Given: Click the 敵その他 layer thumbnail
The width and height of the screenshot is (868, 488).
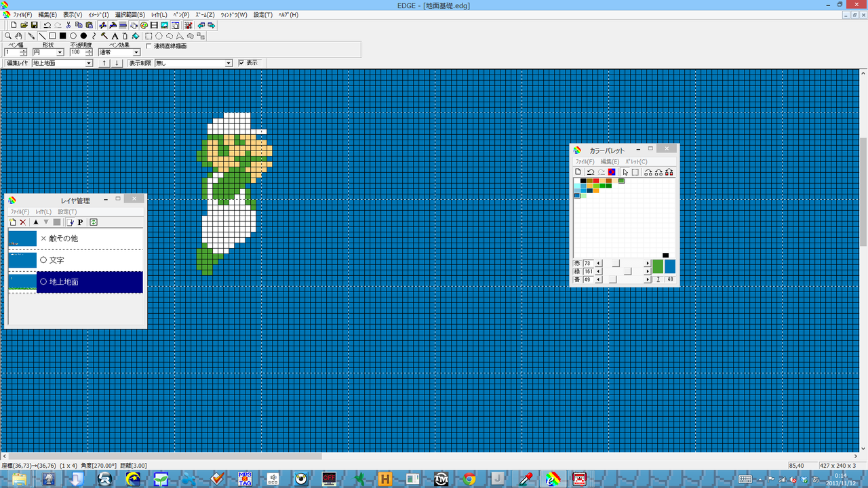Looking at the screenshot, I should 22,239.
